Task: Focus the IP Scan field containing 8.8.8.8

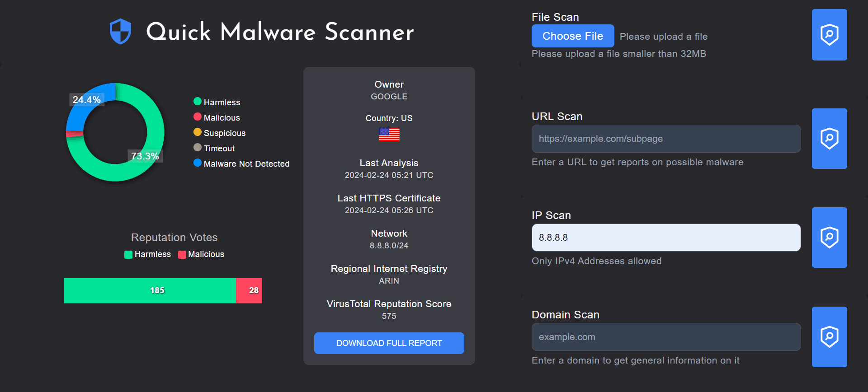Action: pos(666,238)
